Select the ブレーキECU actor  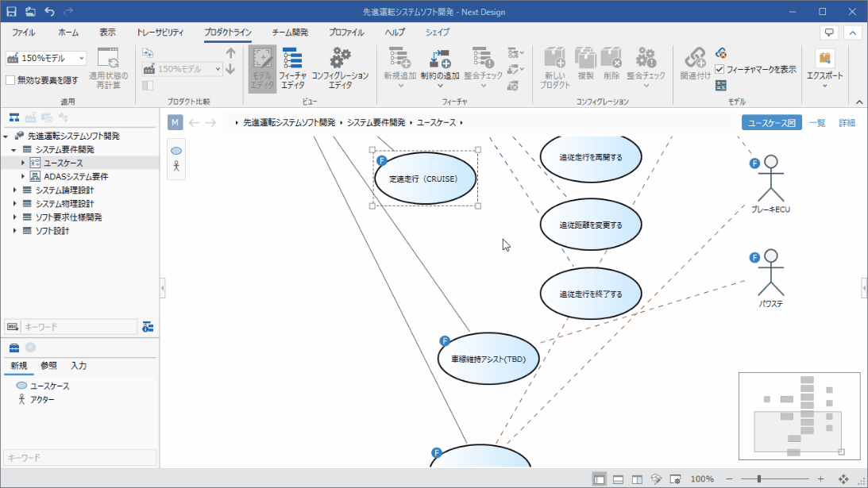pyautogui.click(x=770, y=184)
